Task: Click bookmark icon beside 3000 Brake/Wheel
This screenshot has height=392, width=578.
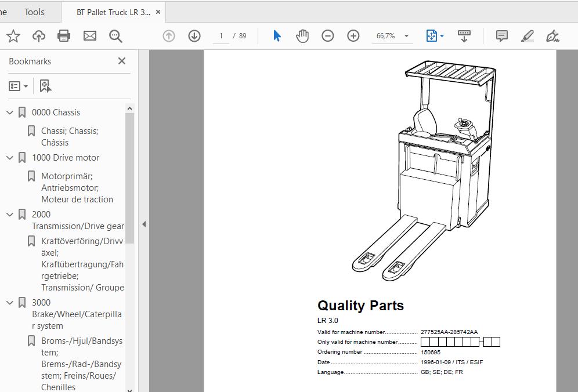Action: [x=22, y=303]
